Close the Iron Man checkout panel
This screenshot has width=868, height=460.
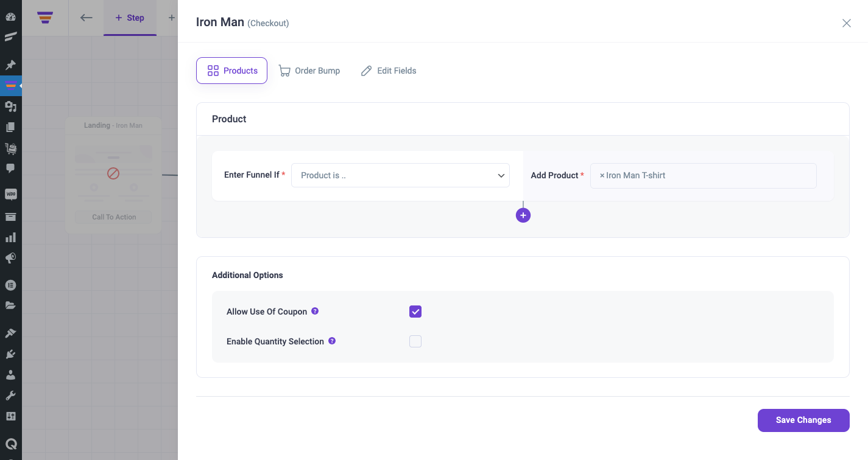pyautogui.click(x=847, y=23)
